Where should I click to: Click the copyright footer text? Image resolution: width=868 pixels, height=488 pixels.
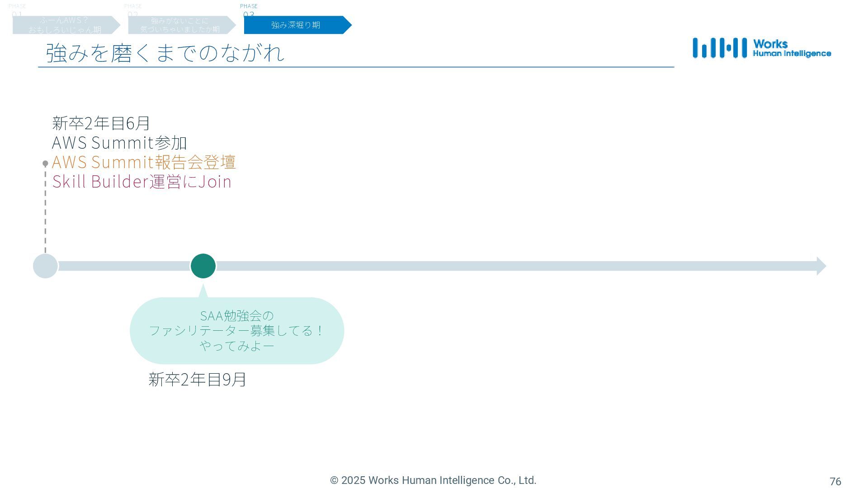tap(433, 480)
